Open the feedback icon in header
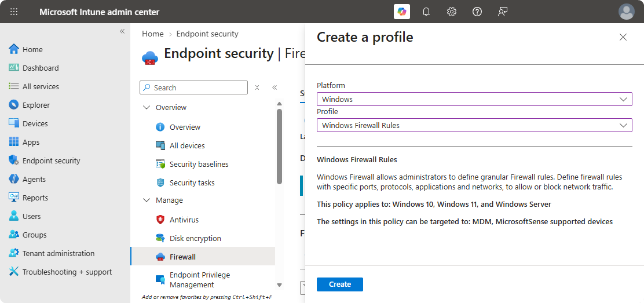 coord(502,12)
